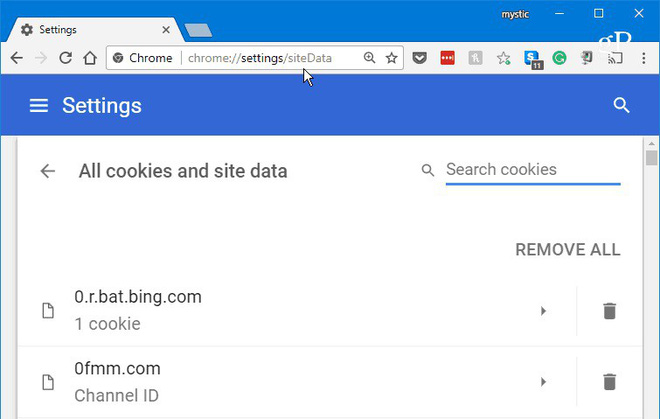The height and width of the screenshot is (419, 660).
Task: Expand the 0fmm.com Channel ID details
Action: coord(543,381)
